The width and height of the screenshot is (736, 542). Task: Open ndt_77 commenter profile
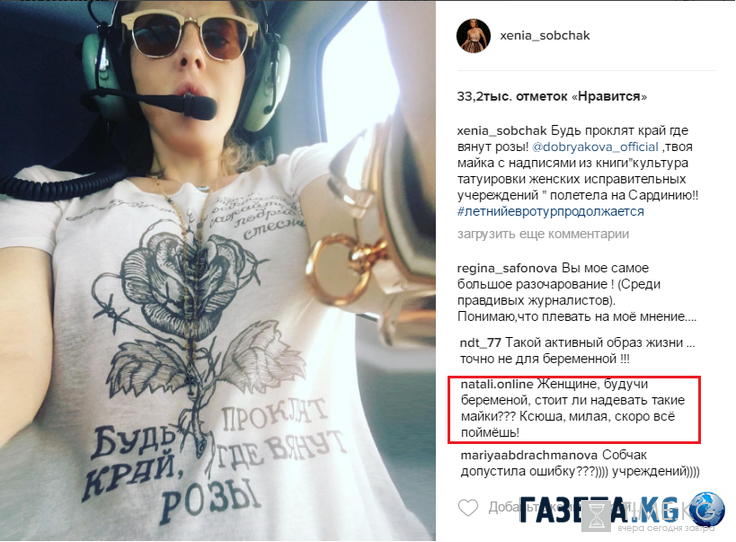coord(480,343)
